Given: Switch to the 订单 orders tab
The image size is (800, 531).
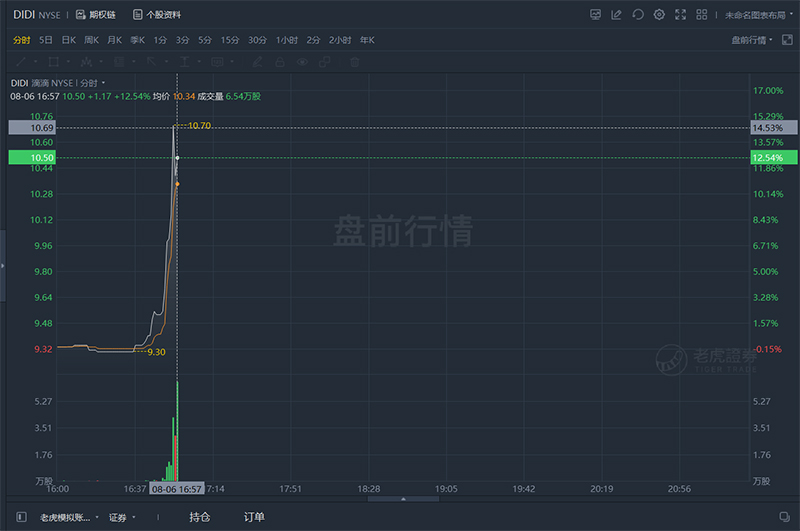Looking at the screenshot, I should coord(254,517).
